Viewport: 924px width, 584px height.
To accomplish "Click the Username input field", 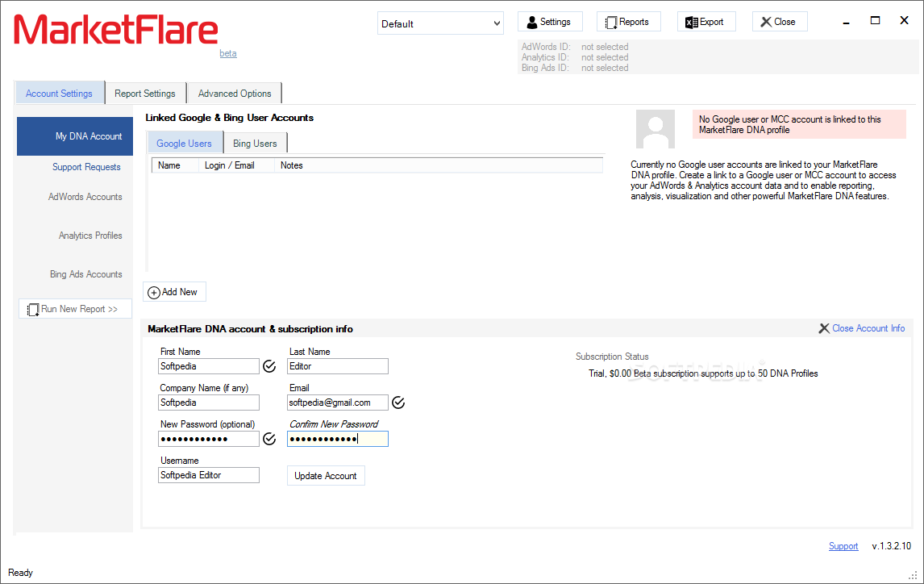I will tap(209, 475).
